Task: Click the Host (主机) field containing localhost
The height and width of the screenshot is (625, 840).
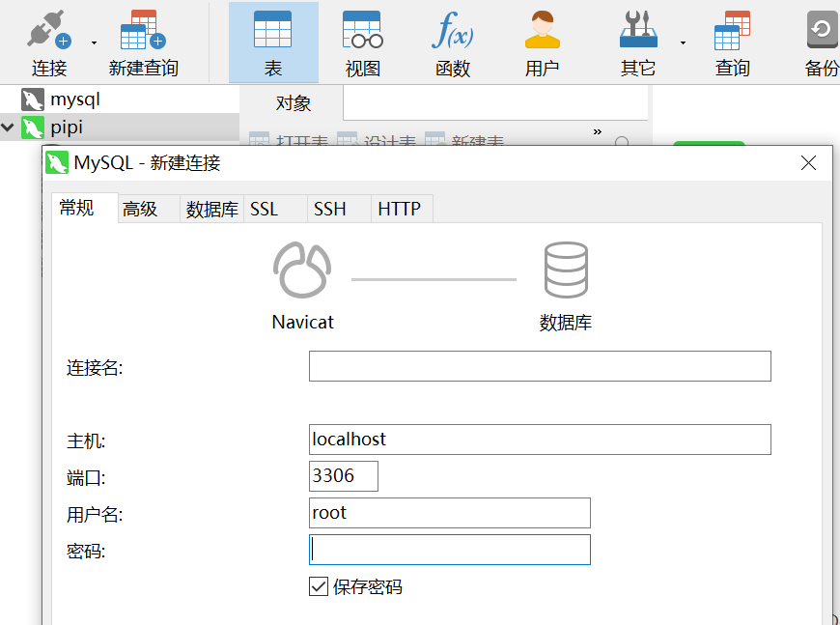Action: [540, 440]
